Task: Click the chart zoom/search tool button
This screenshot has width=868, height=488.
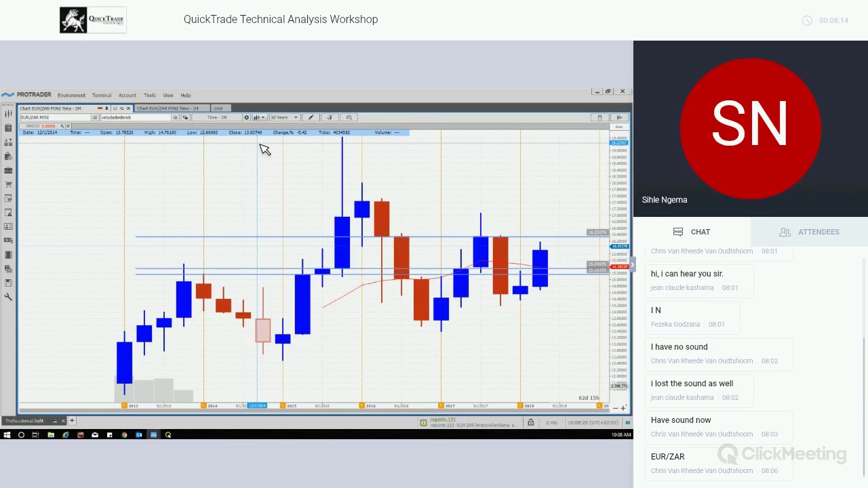Action: [349, 117]
